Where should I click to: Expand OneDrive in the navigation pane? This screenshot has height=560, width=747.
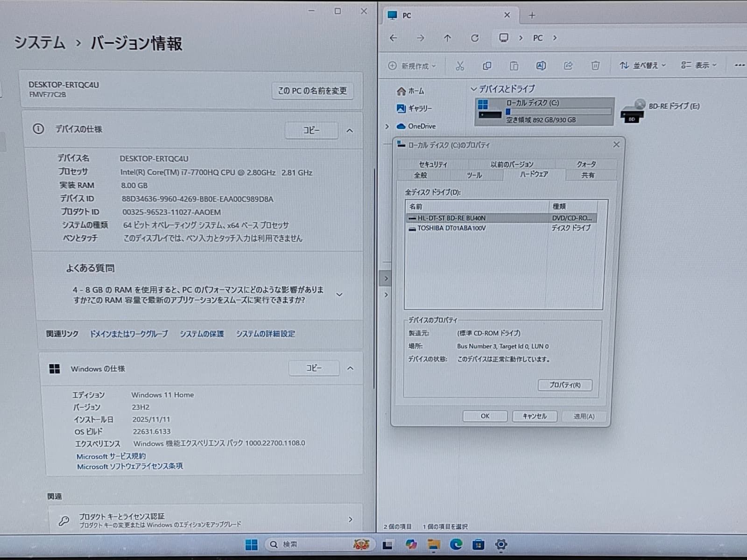click(387, 126)
